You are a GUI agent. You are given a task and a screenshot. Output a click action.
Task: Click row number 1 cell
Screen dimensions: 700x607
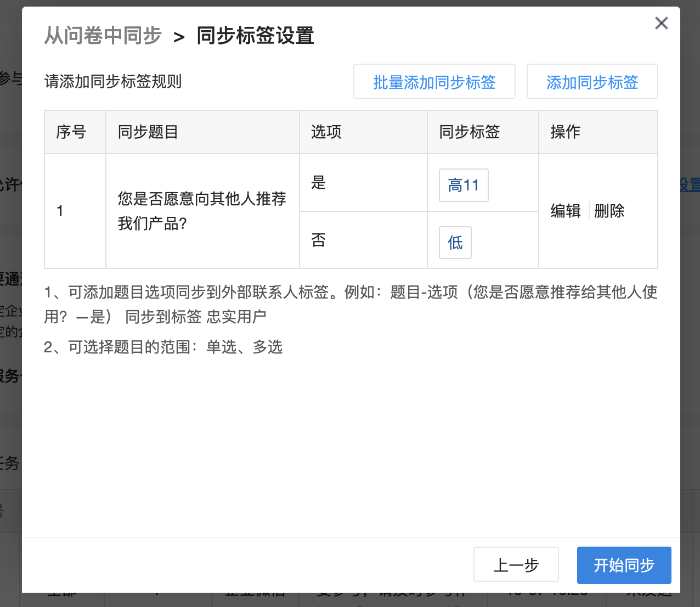click(75, 211)
